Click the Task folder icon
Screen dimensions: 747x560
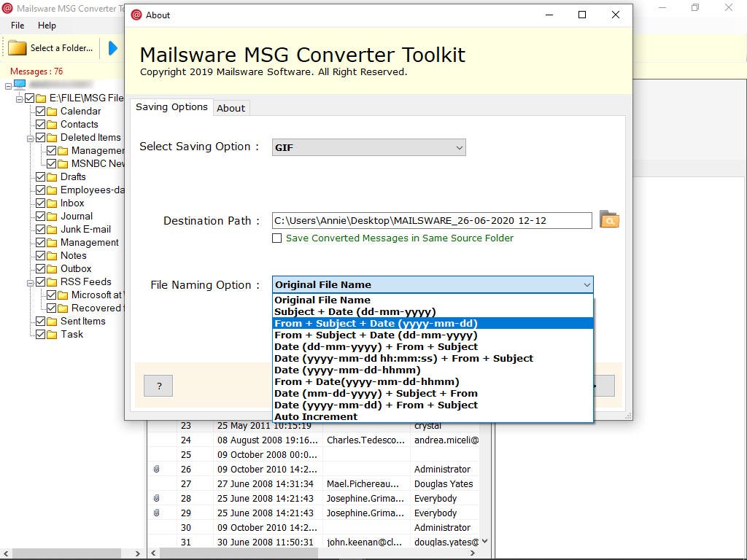[x=52, y=335]
